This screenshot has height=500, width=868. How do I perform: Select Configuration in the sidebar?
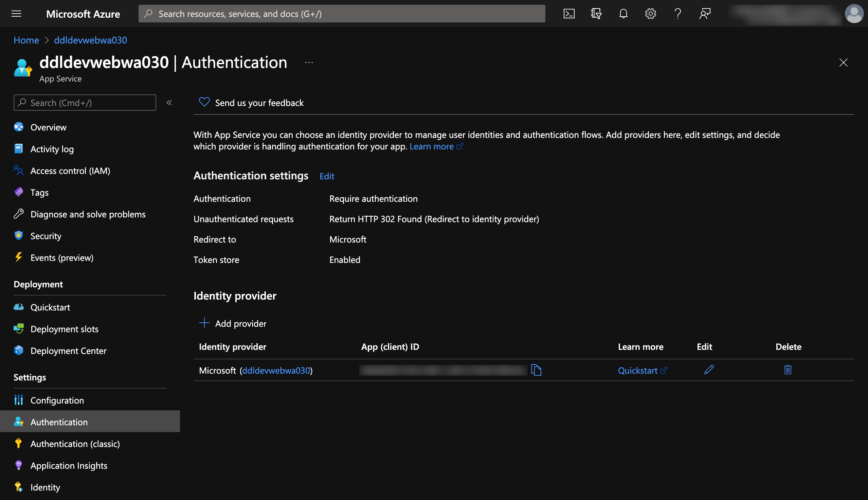[x=57, y=400]
